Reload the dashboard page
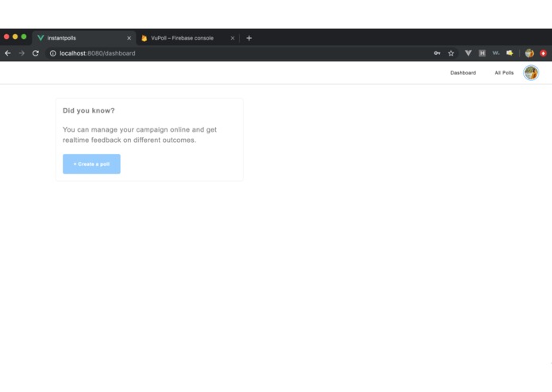Screen dimensions: 552x392 [x=36, y=53]
